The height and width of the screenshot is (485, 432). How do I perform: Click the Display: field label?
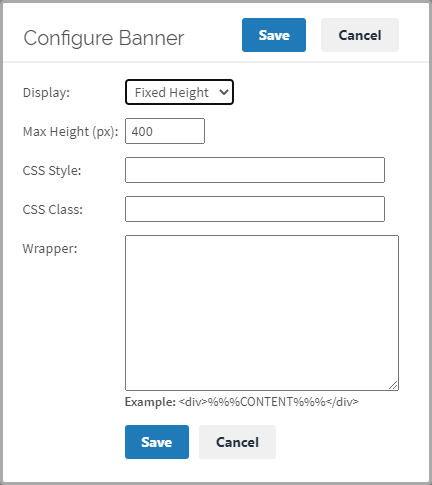coord(46,93)
